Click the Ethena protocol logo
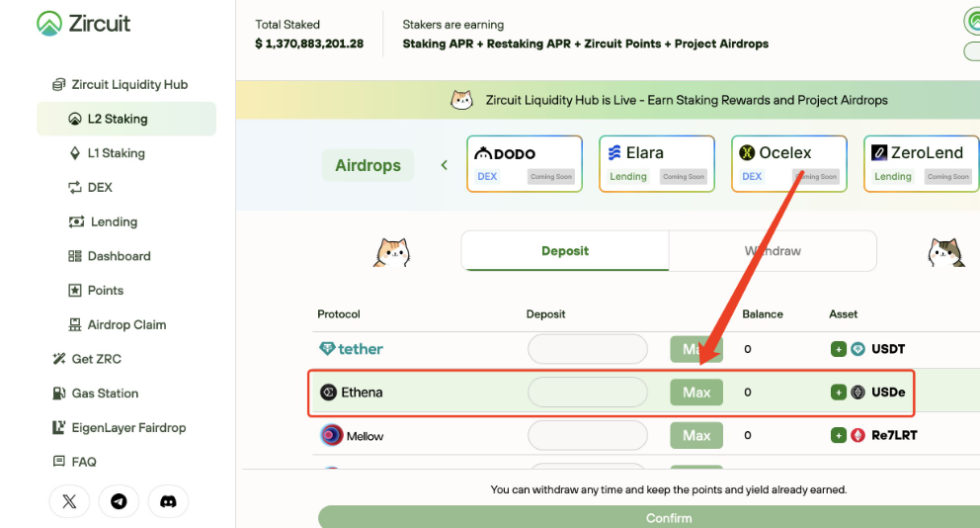The width and height of the screenshot is (980, 528). point(352,393)
